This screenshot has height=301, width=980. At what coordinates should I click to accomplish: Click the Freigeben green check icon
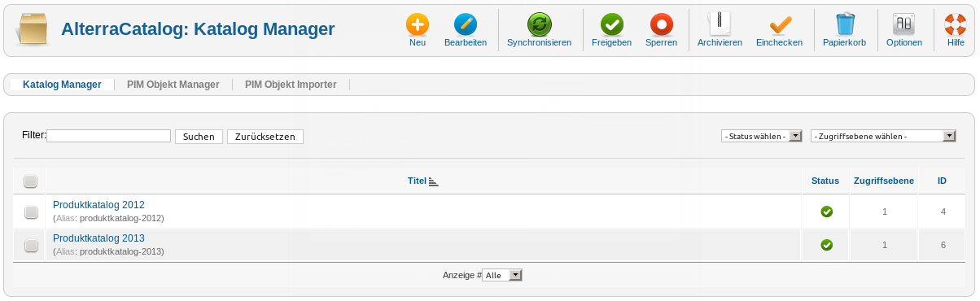(611, 24)
